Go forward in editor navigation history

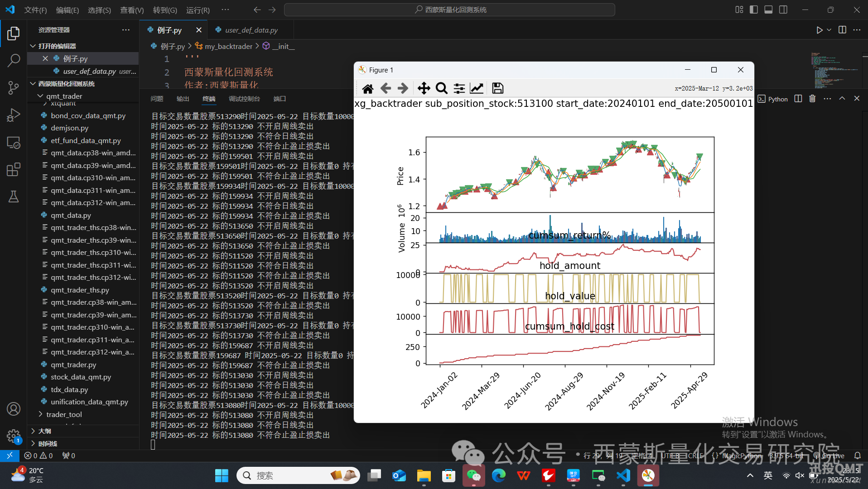[x=272, y=10]
